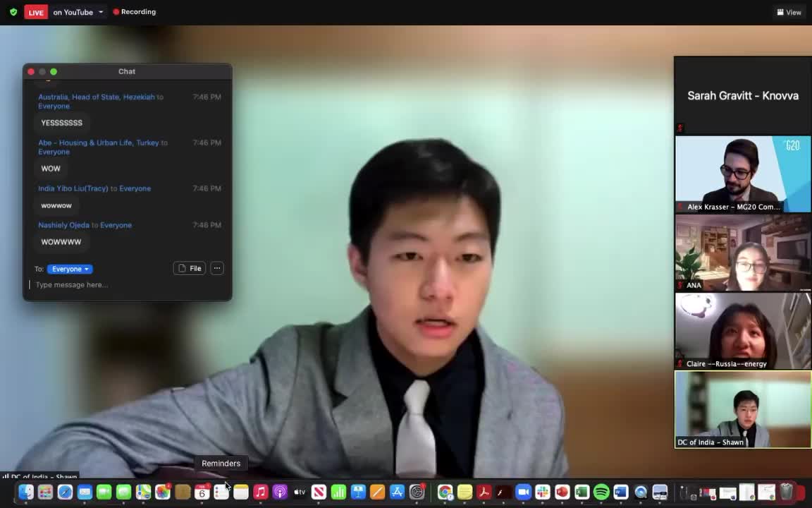The width and height of the screenshot is (812, 508).
Task: Open Adobe Acrobat in the dock
Action: (484, 492)
